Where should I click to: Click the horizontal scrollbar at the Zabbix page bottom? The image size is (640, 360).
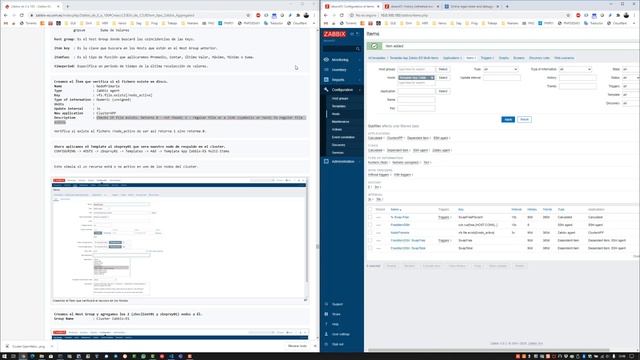(489, 350)
